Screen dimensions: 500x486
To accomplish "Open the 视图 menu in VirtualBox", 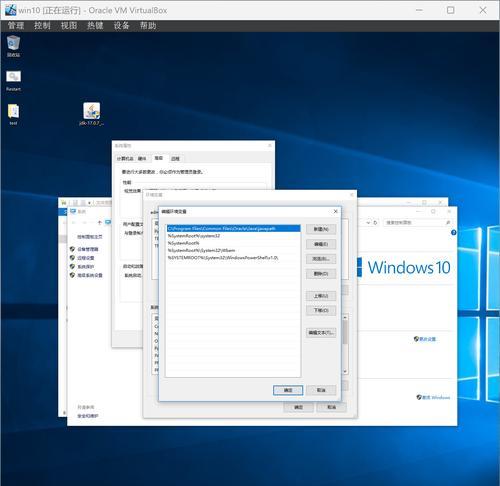I will coord(69,26).
